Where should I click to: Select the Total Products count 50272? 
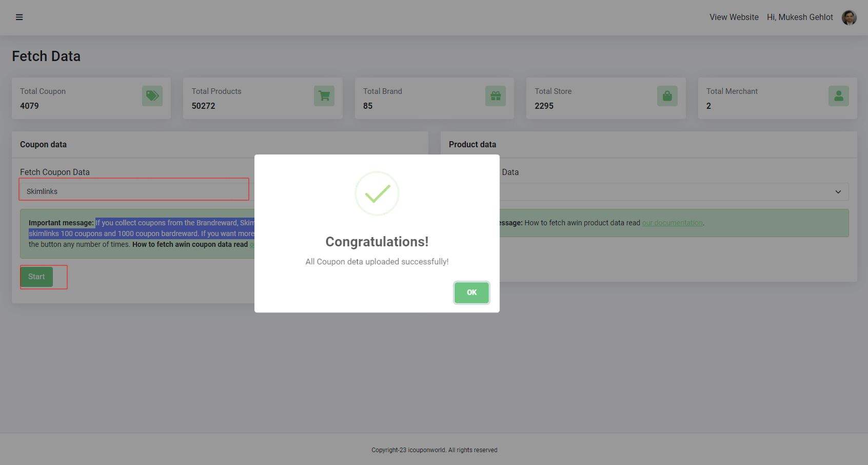tap(203, 106)
